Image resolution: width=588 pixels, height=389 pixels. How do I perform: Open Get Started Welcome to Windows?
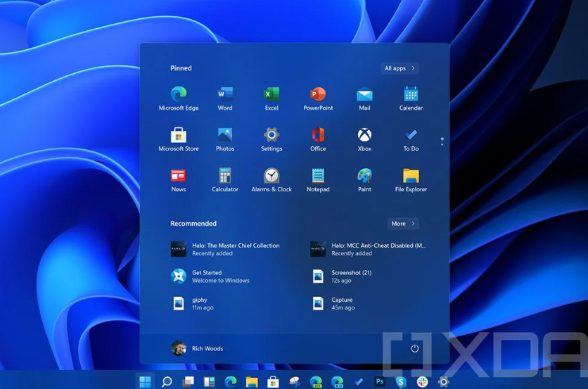(210, 276)
